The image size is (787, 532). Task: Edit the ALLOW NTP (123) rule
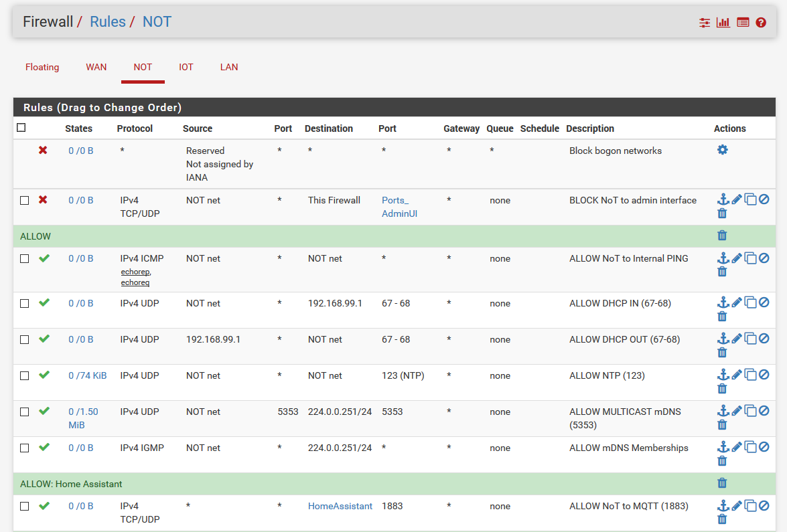(737, 375)
